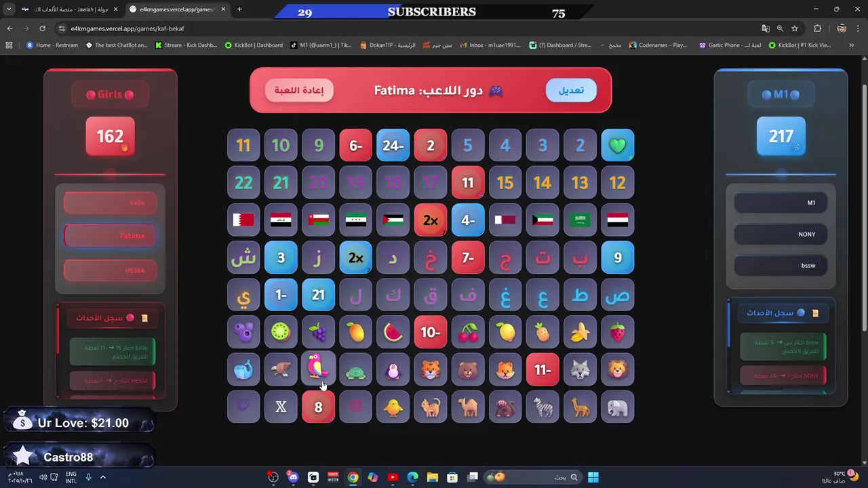Select the camel tile
Image resolution: width=868 pixels, height=488 pixels.
tap(468, 407)
